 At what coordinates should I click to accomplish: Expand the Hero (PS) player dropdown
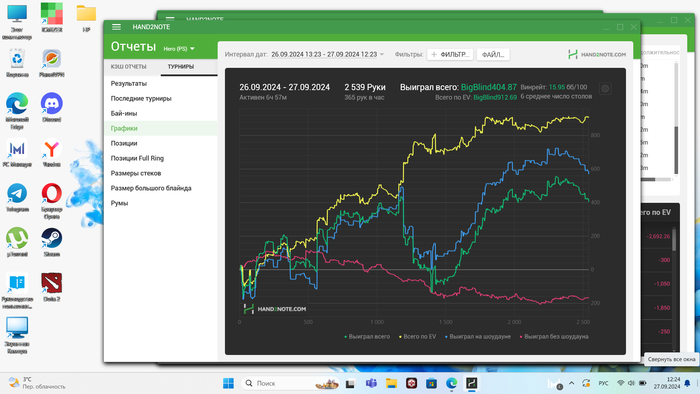tap(179, 49)
